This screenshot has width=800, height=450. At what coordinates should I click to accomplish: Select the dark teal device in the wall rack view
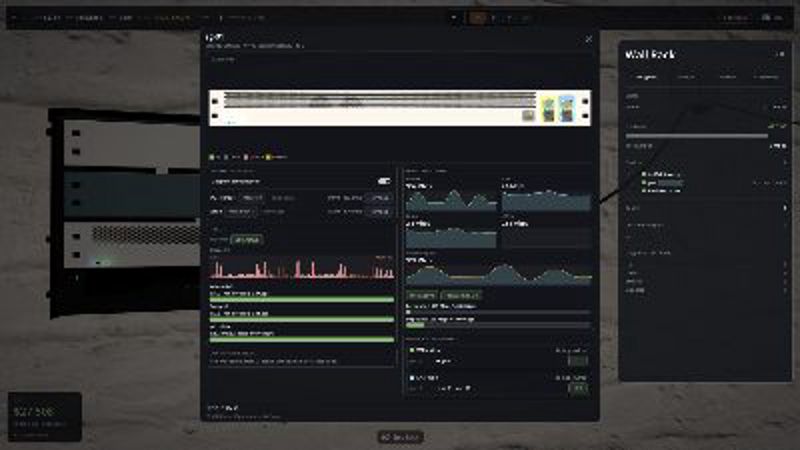(x=132, y=195)
